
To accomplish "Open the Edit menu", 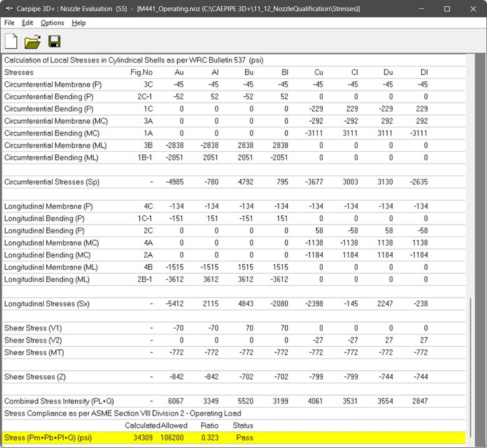I will [27, 23].
